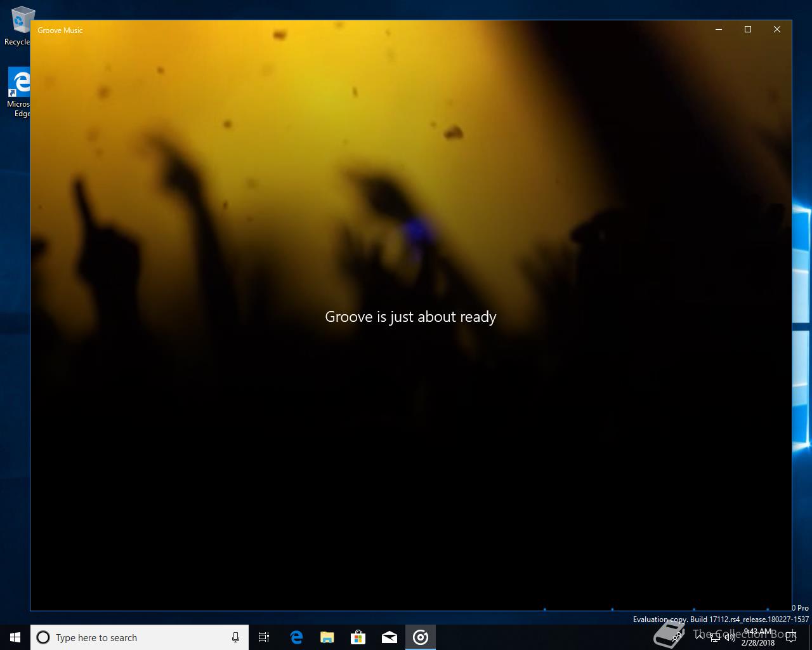
Task: Open the volume speaker tray icon
Action: 730,637
